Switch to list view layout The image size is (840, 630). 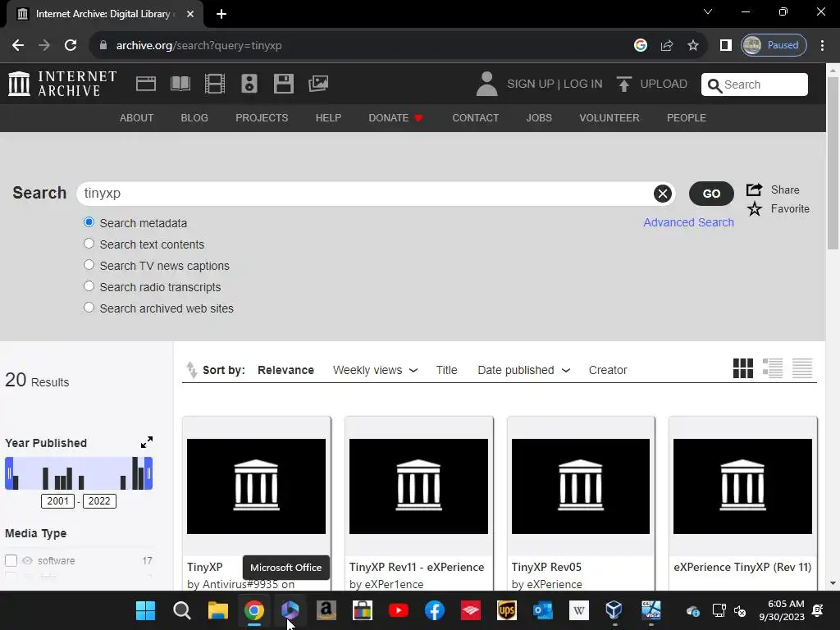pos(773,368)
